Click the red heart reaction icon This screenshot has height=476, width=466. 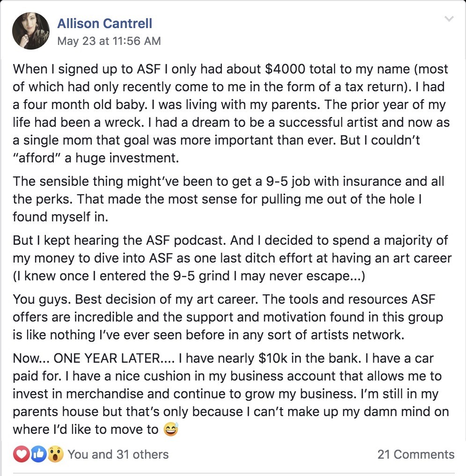pyautogui.click(x=22, y=454)
